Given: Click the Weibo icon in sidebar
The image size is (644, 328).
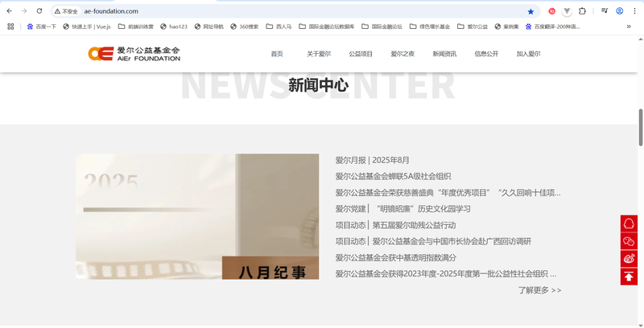Looking at the screenshot, I should [629, 259].
